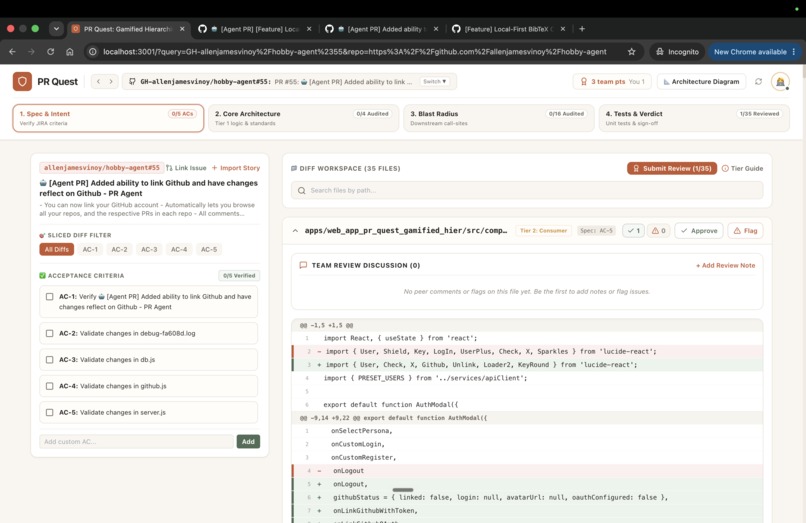This screenshot has height=523, width=806.
Task: Collapse the AuthModal file diff chevron
Action: pyautogui.click(x=295, y=231)
